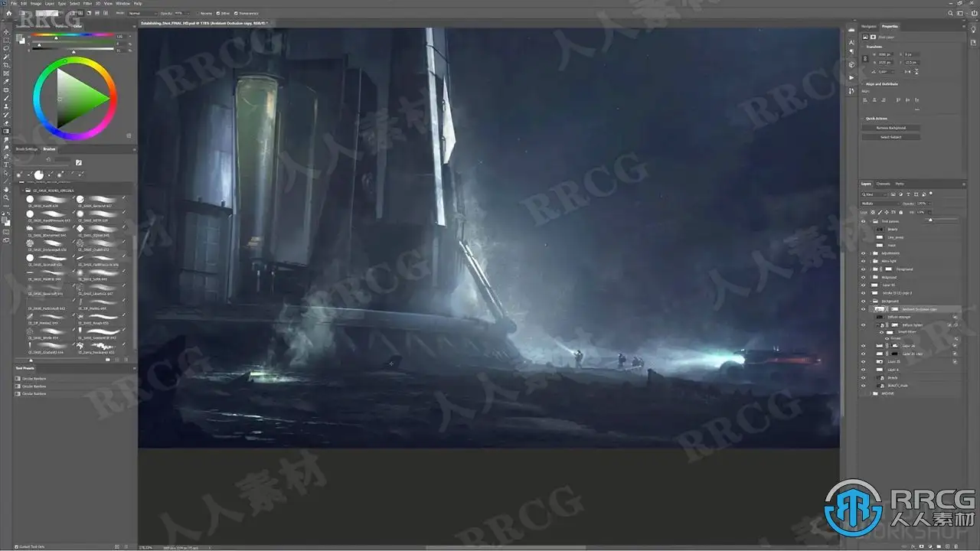Viewport: 980px width, 551px height.
Task: Click the Remove Background button
Action: click(891, 128)
